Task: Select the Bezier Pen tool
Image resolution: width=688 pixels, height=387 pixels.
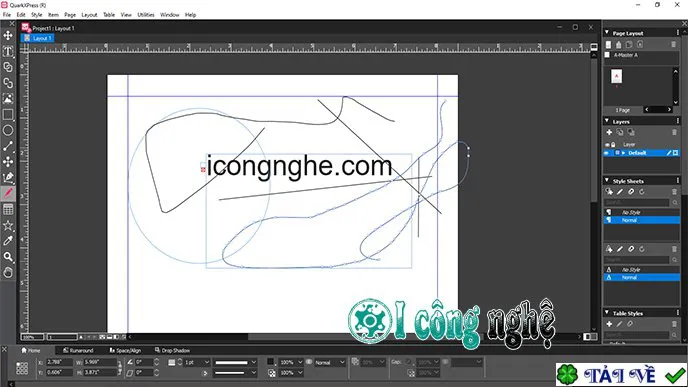Action: (8, 178)
